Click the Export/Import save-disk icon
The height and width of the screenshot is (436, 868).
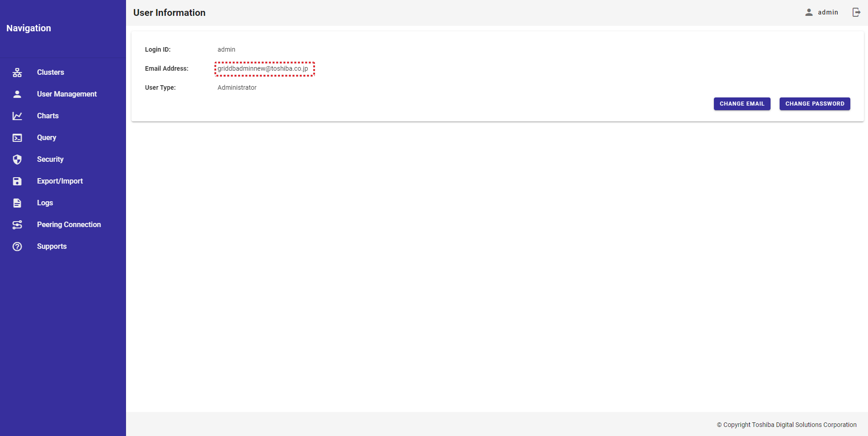tap(17, 181)
